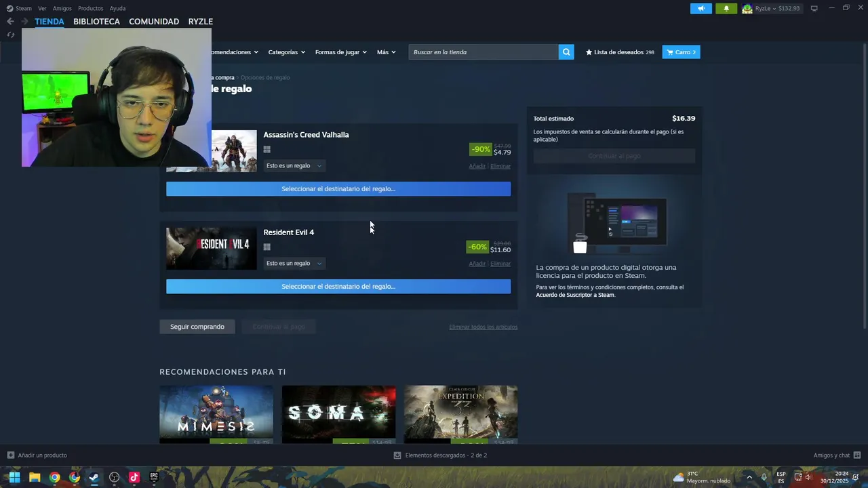Click Windows icon beside Assassin's Creed Valhalla

point(267,150)
